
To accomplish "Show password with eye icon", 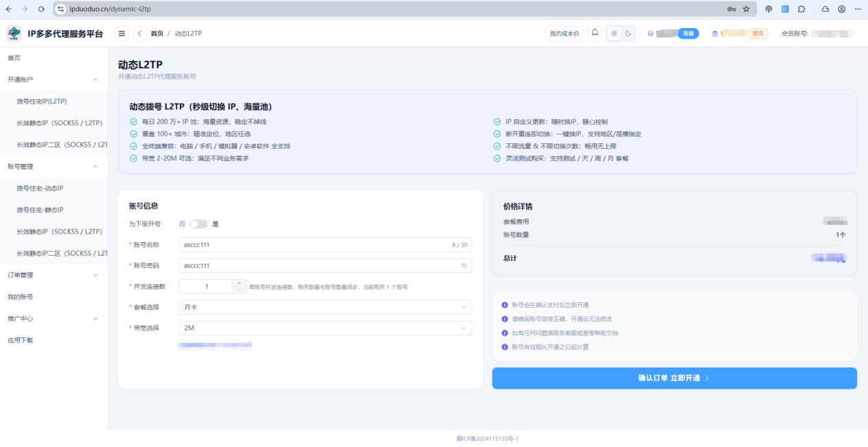I will tap(464, 265).
